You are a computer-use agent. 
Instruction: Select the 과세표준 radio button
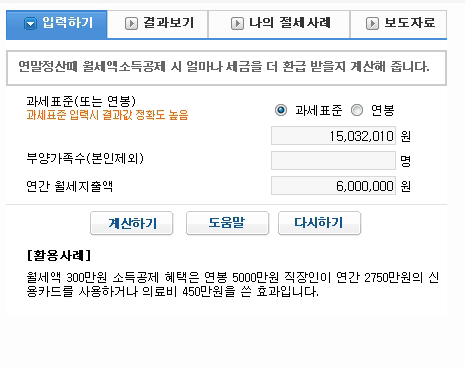pos(281,110)
